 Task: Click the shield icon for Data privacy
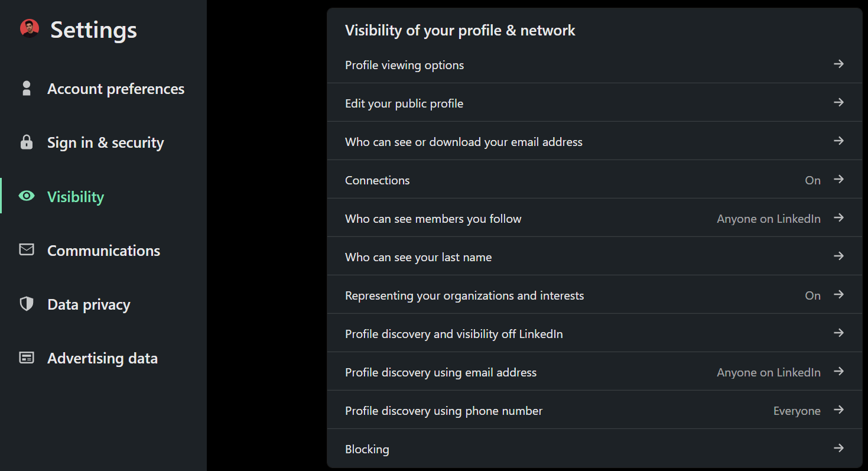[x=27, y=304]
